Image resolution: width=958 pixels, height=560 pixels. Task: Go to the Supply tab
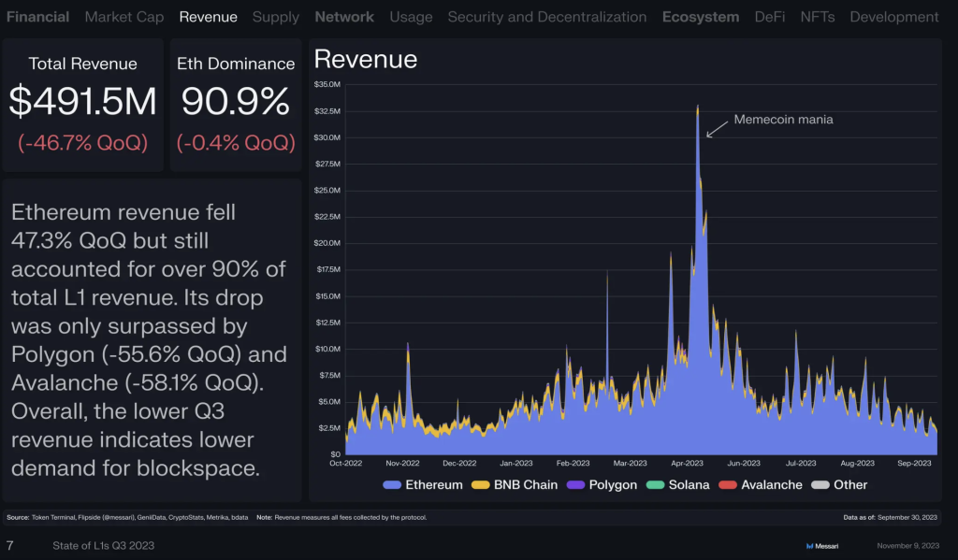[276, 17]
